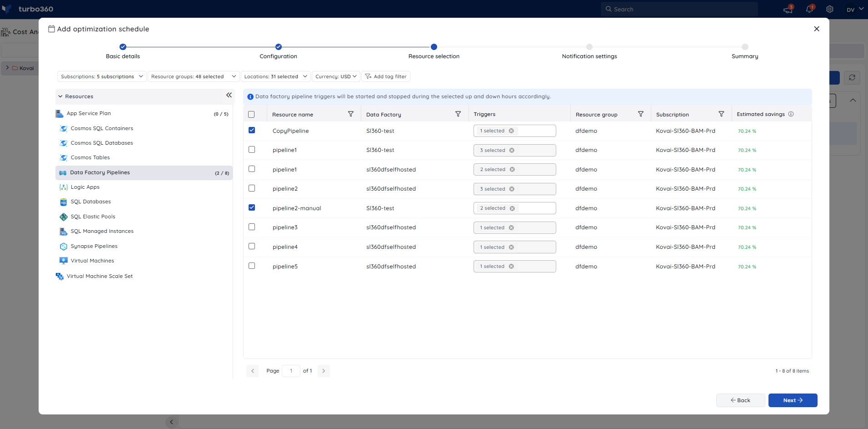Open triggers dropdown for pipeline1 SI360-test
The height and width of the screenshot is (429, 868).
click(515, 150)
